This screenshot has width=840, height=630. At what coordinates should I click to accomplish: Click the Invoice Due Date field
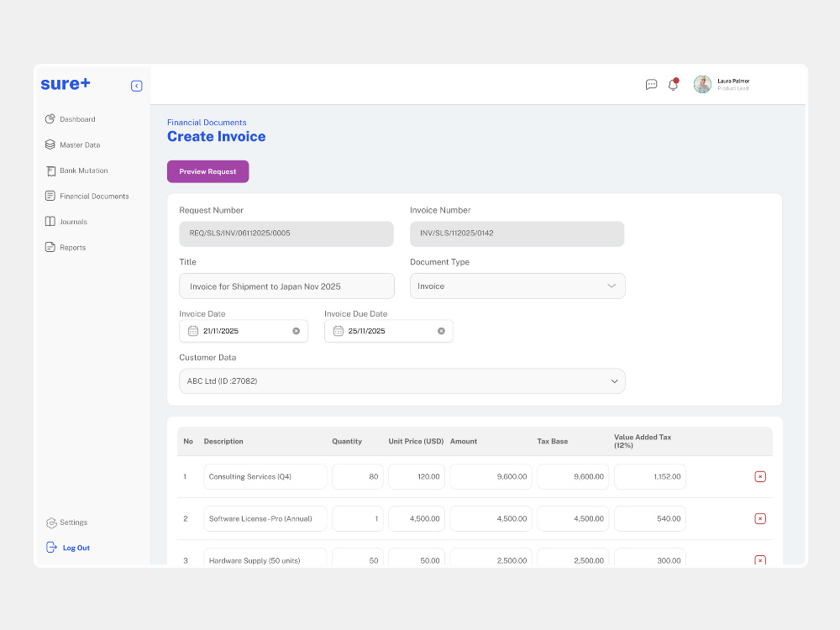388,331
